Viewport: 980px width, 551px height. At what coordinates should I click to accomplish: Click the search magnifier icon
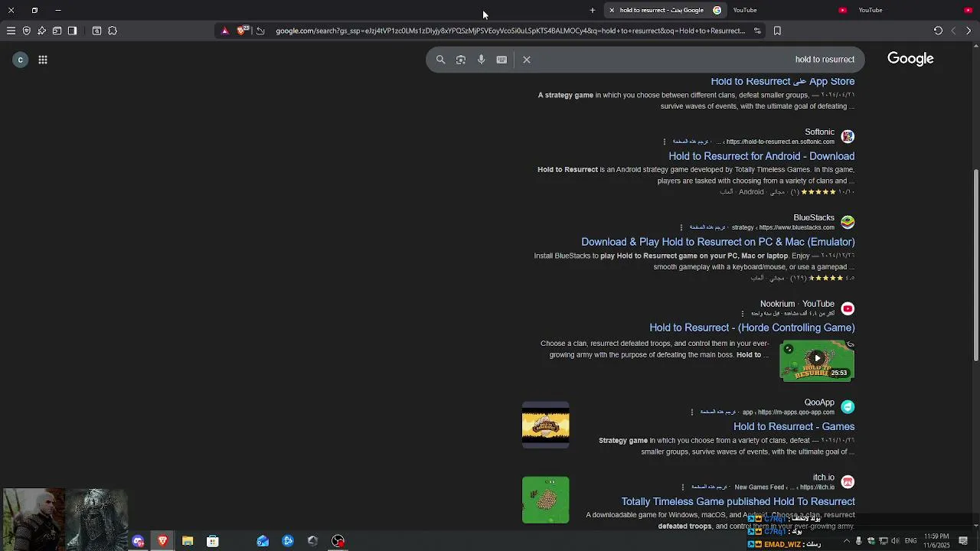(440, 60)
